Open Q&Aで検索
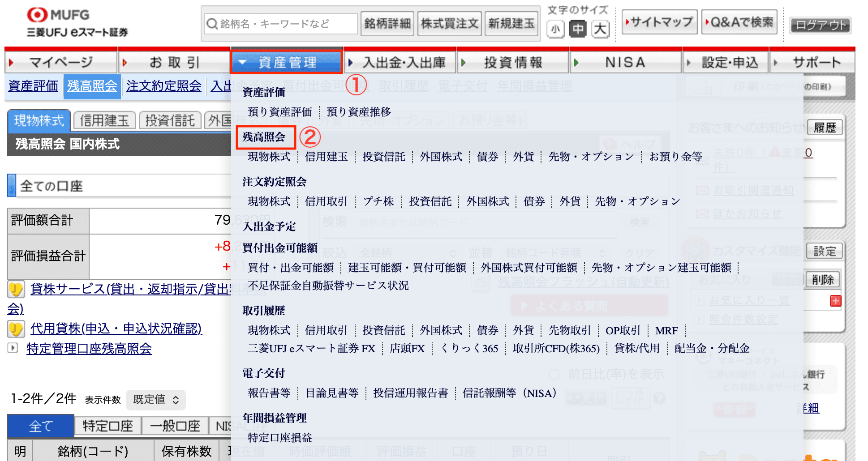Viewport: 868px width, 461px height. coord(740,22)
